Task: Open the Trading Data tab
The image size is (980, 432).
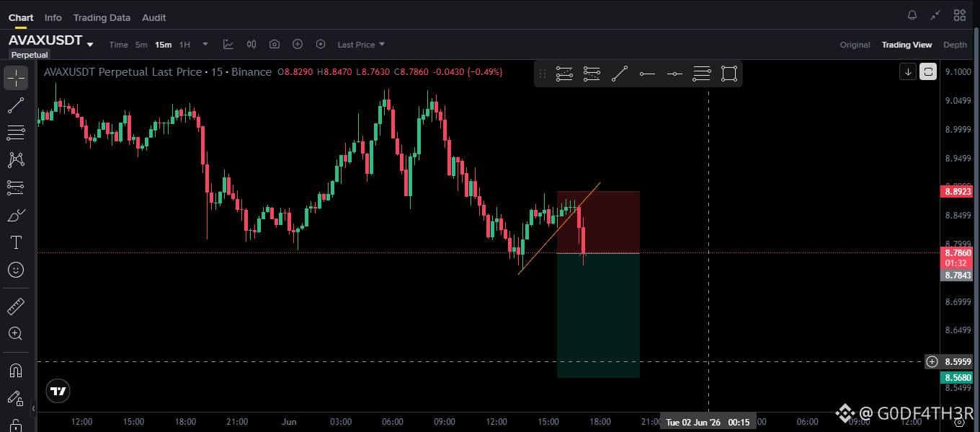Action: 102,17
